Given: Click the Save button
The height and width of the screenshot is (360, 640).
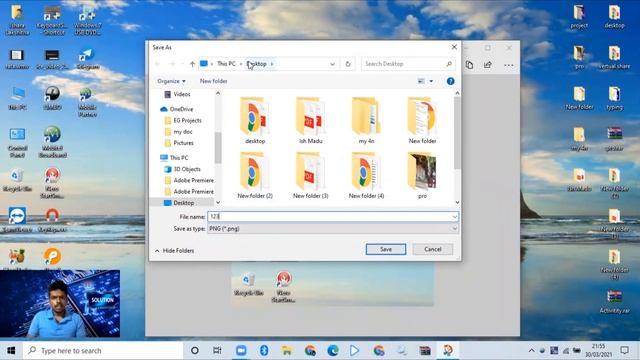Looking at the screenshot, I should pos(386,249).
